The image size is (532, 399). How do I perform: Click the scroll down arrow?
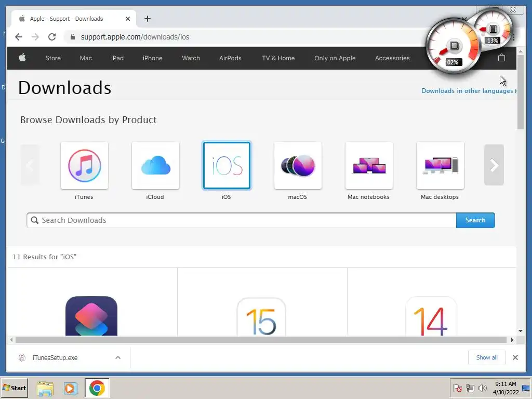(521, 331)
